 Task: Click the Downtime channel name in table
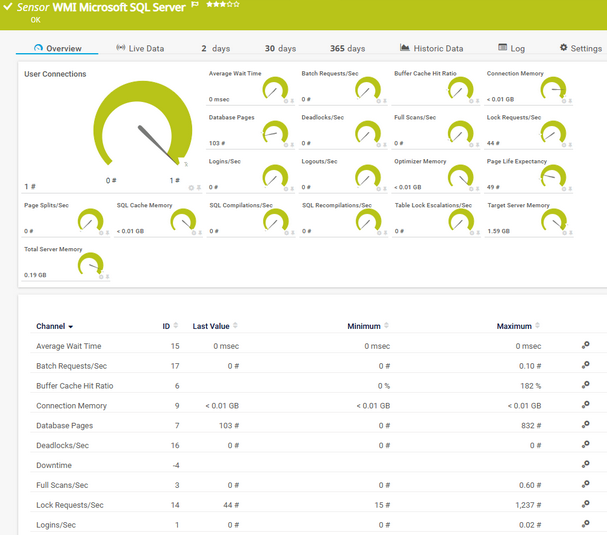54,465
